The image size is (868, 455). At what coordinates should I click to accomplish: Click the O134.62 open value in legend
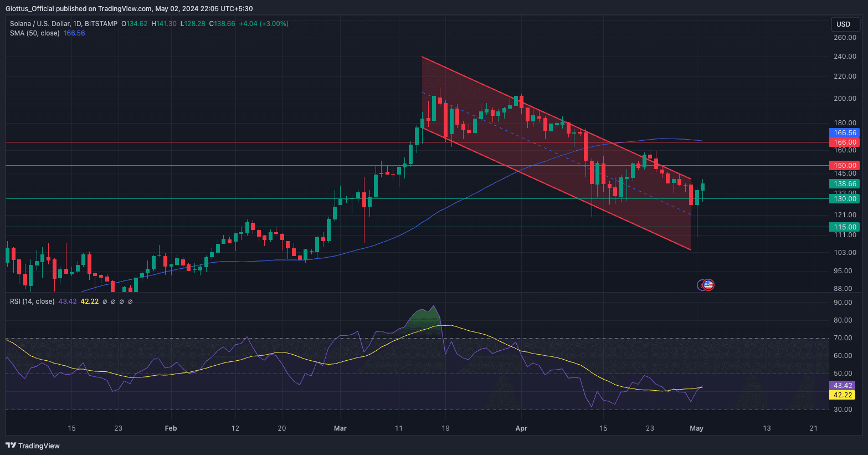135,24
